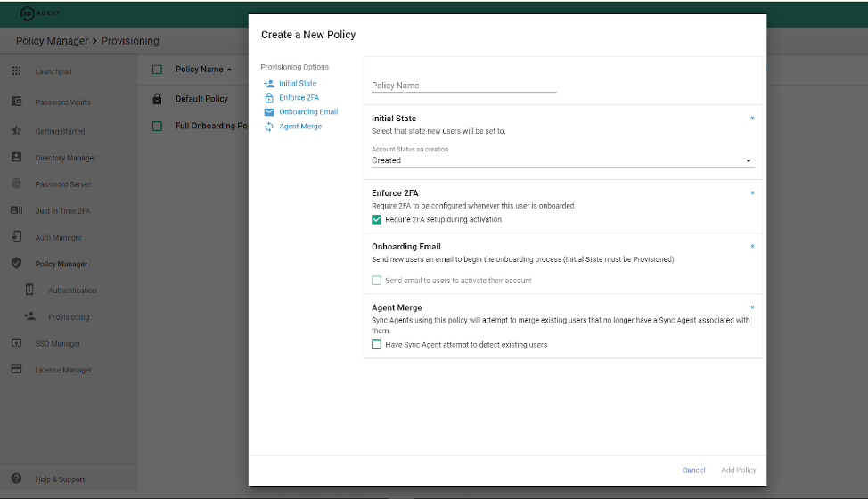
Task: Open License Manager in the sidebar
Action: 63,370
